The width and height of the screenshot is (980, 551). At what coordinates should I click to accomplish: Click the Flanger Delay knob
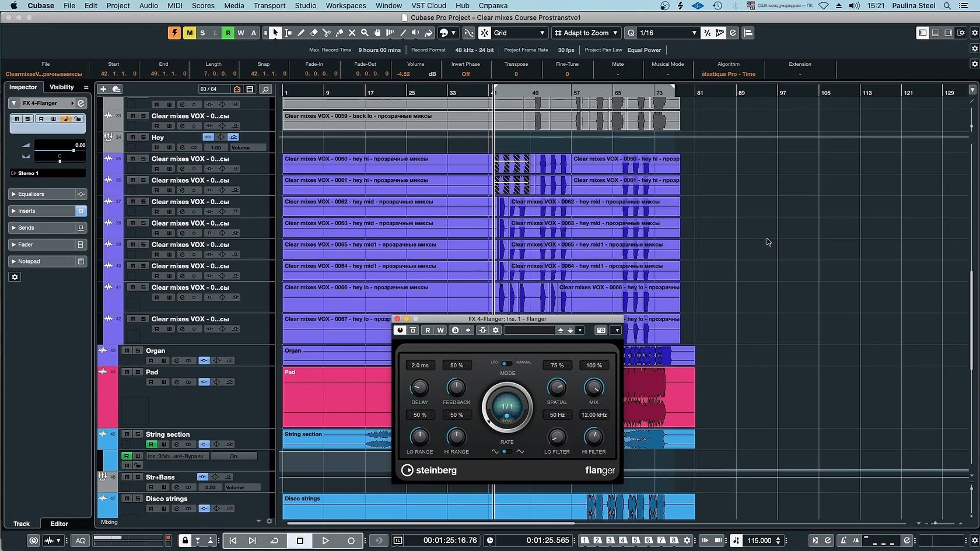(419, 388)
